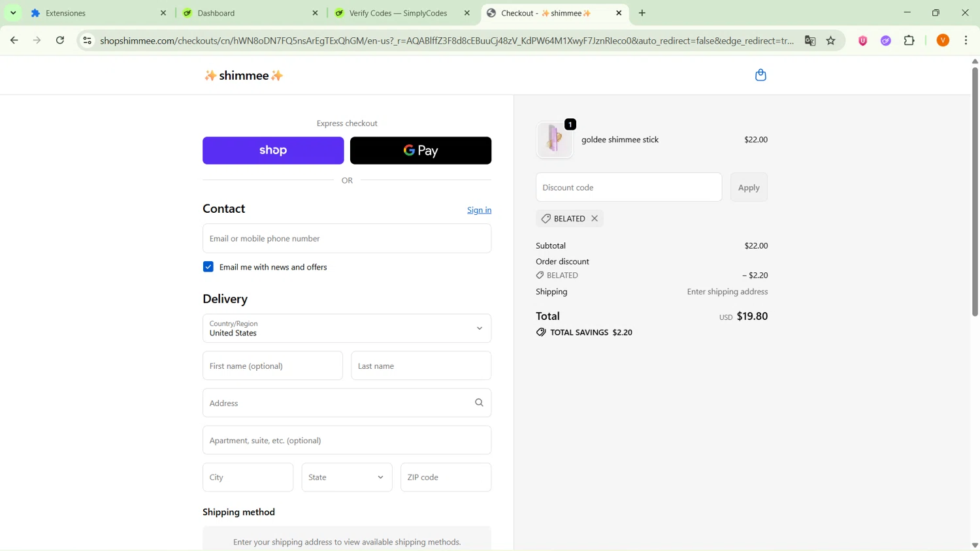Image resolution: width=980 pixels, height=551 pixels.
Task: Select the TOTAL SAVINGS $2.20 text
Action: pyautogui.click(x=591, y=332)
